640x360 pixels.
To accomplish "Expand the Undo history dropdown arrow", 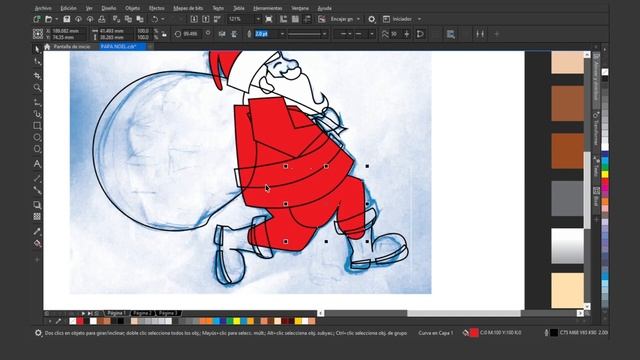I will click(163, 19).
